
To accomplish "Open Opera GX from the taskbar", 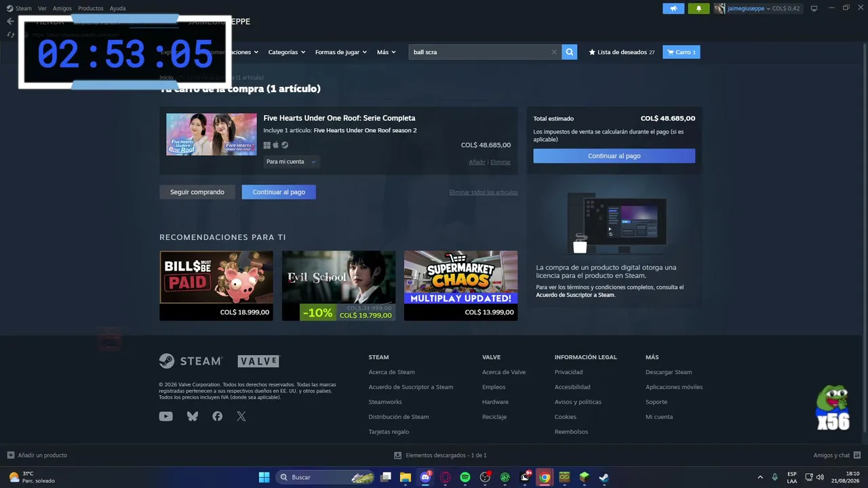I will pyautogui.click(x=446, y=477).
